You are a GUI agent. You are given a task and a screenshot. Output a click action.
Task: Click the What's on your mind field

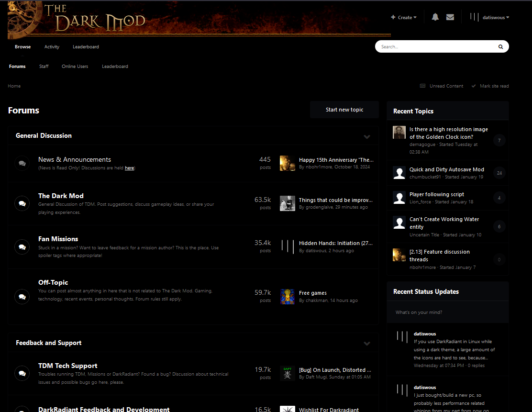point(448,312)
